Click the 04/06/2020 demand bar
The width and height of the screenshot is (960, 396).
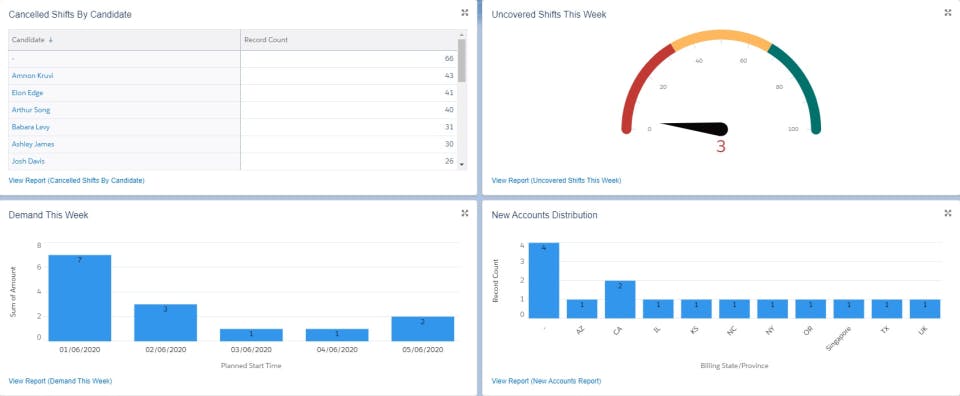[337, 335]
